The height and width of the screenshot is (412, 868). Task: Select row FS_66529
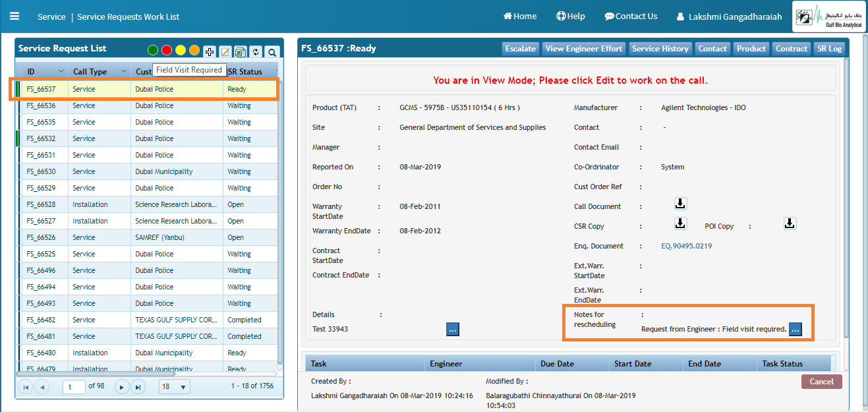tap(146, 188)
